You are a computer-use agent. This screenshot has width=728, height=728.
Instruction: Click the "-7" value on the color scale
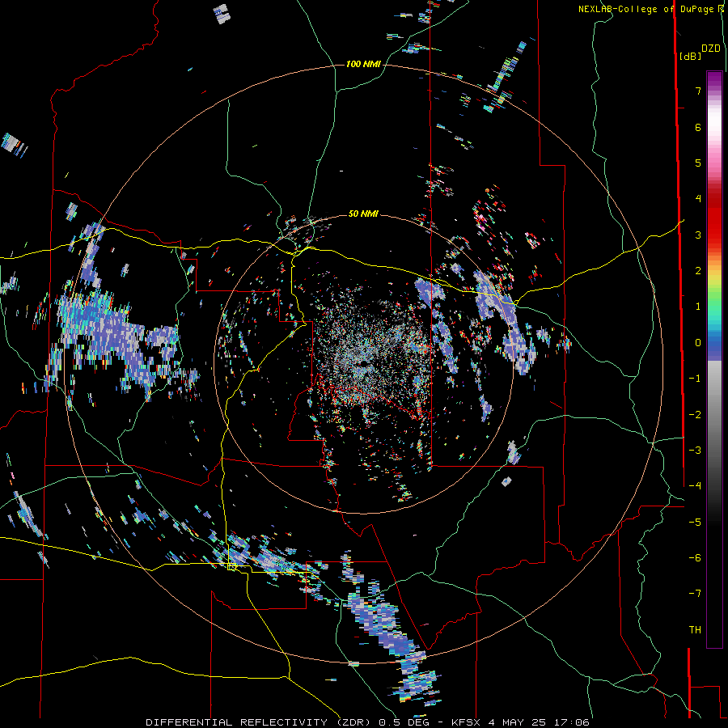click(695, 594)
